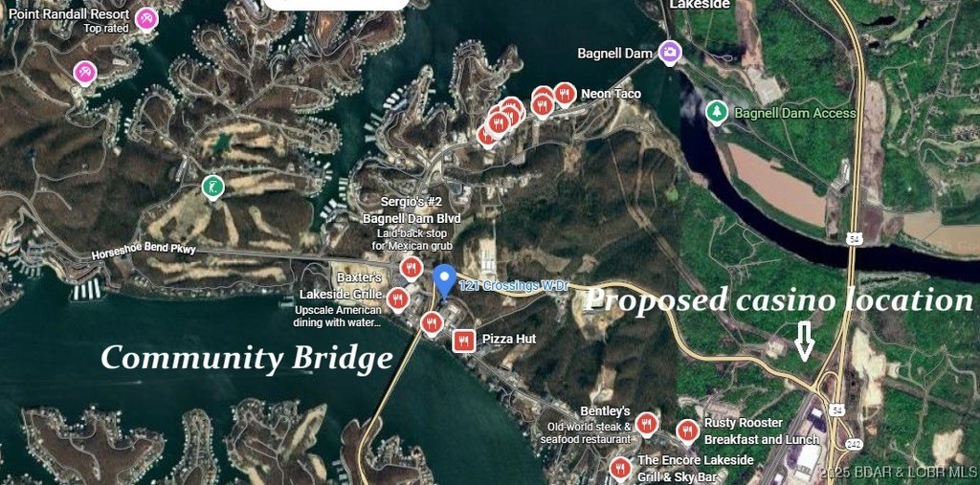Select Bentley's restaurant marker
Image resolution: width=980 pixels, height=485 pixels.
coord(647,424)
